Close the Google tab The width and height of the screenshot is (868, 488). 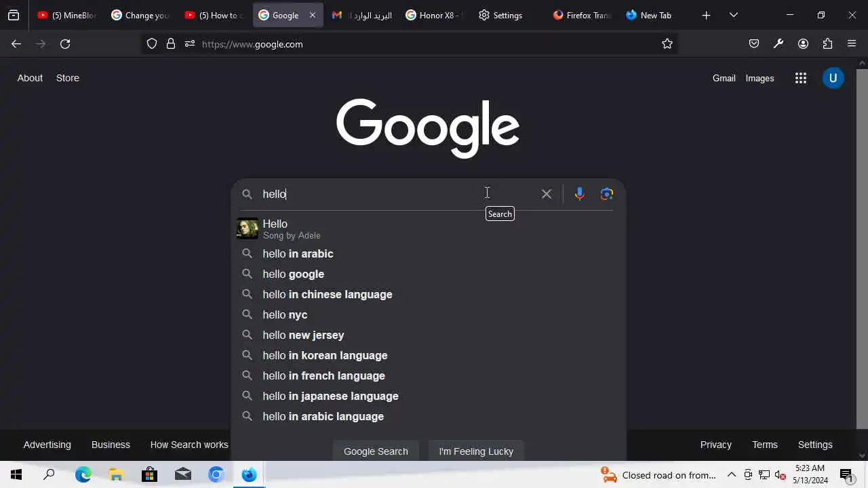coord(313,15)
